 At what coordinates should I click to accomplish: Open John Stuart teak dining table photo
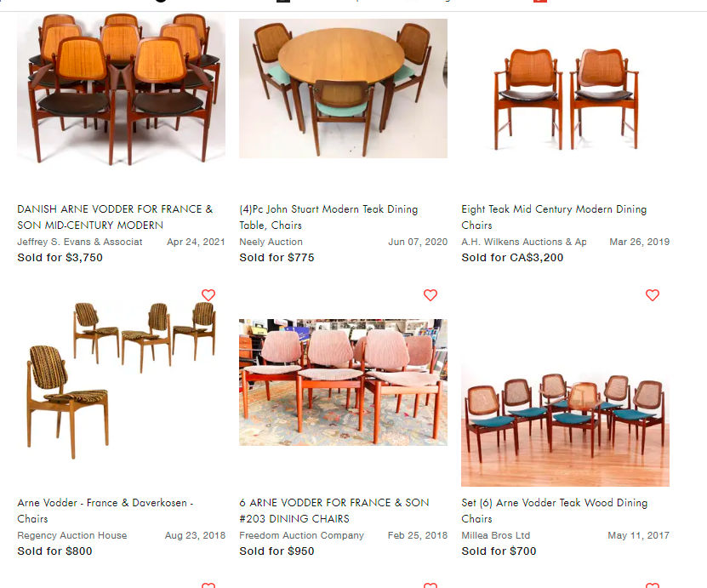click(x=343, y=88)
